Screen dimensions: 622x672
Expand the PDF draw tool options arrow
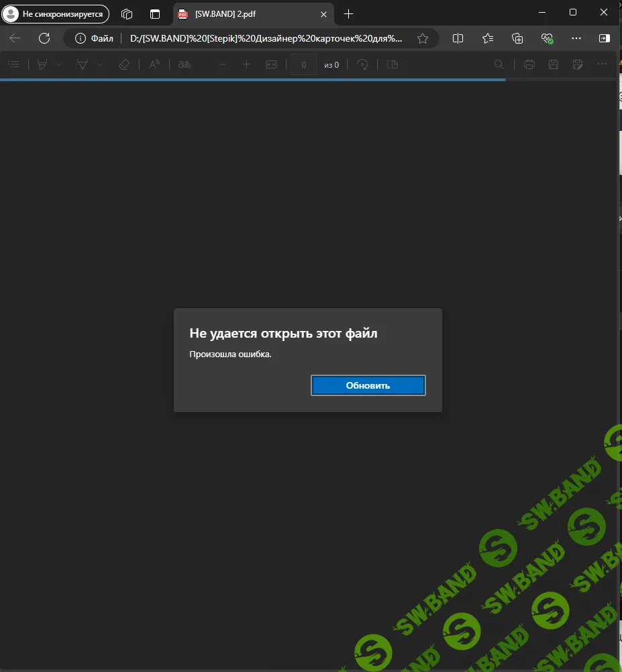coord(100,64)
